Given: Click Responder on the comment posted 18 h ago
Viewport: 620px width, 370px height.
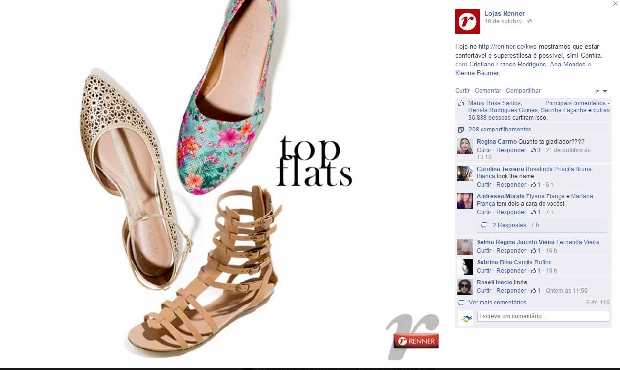Looking at the screenshot, I should point(511,271).
